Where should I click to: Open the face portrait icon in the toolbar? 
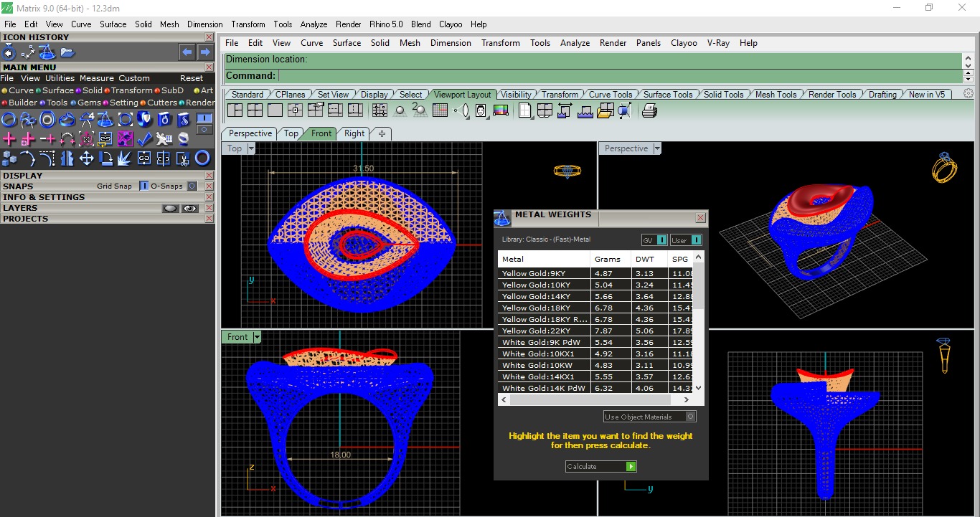tap(481, 110)
